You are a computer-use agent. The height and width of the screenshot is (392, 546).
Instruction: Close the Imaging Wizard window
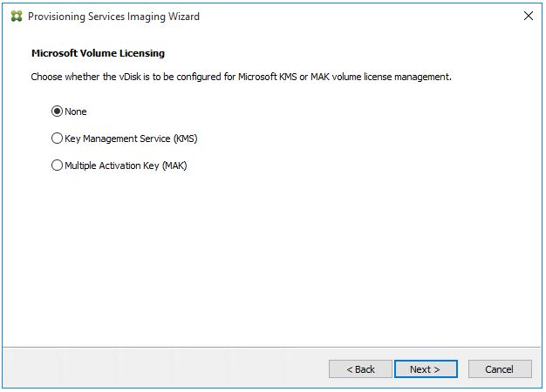(528, 16)
